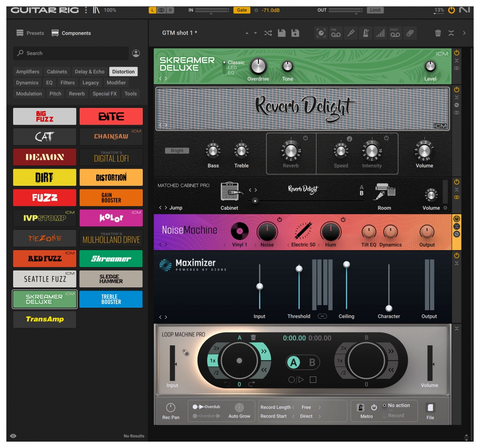Click the Maximizer link threshold-ceiling icon
Image resolution: width=480 pixels, height=448 pixels.
[x=322, y=316]
